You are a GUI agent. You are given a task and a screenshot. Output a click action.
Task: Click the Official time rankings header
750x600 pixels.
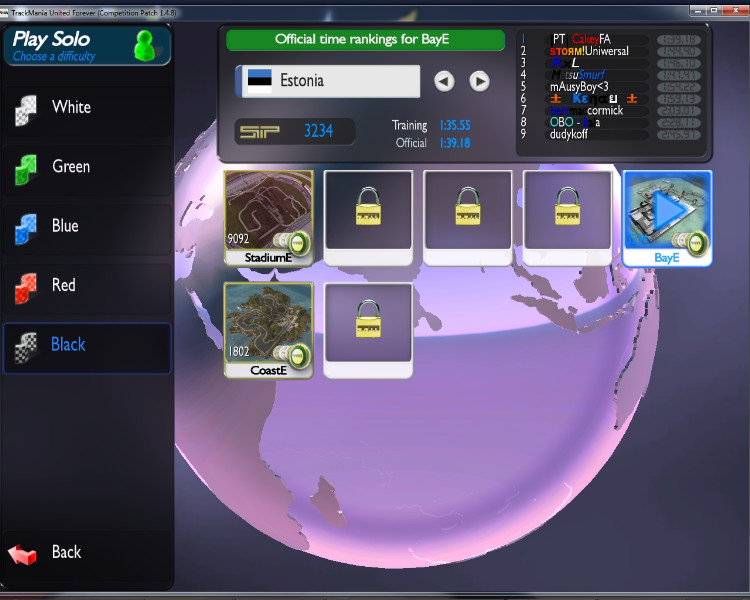(365, 40)
